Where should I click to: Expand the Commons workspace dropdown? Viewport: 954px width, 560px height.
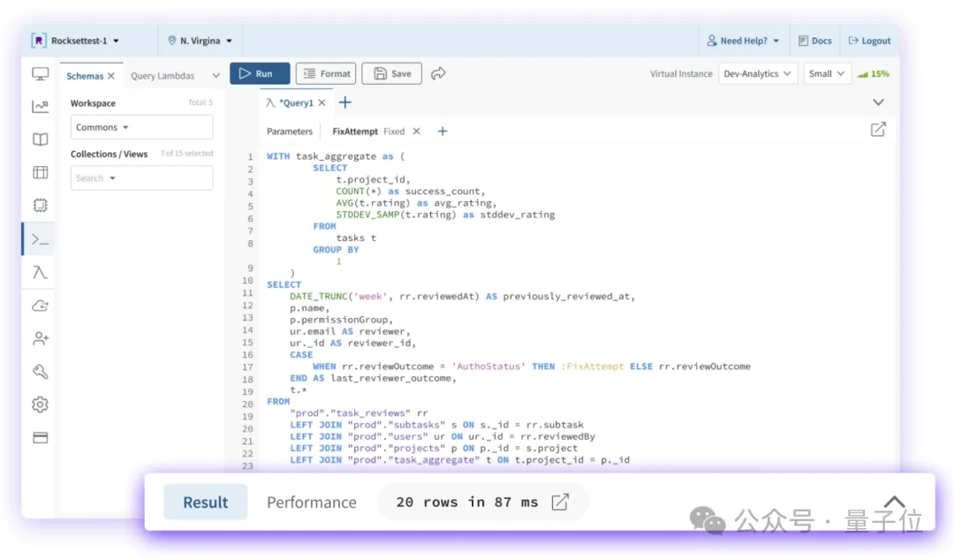click(x=141, y=127)
